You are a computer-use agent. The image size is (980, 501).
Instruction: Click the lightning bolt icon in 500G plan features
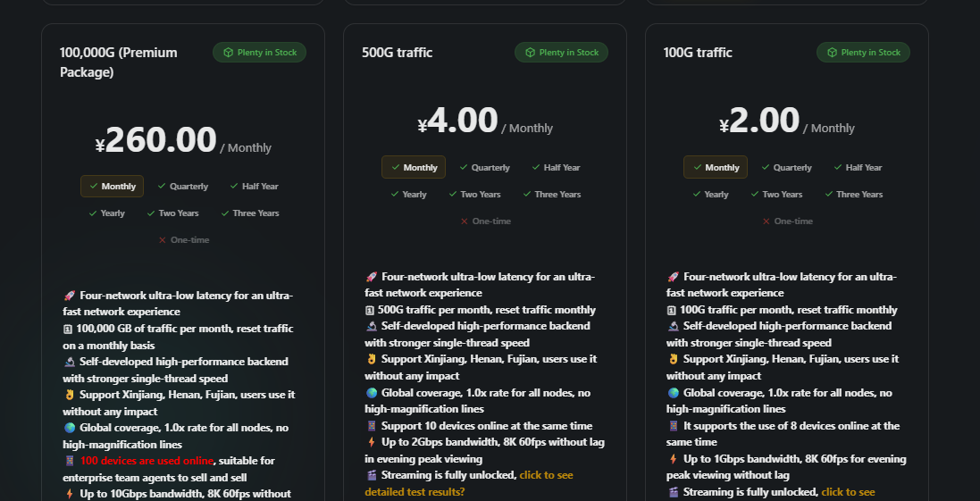[x=371, y=443]
